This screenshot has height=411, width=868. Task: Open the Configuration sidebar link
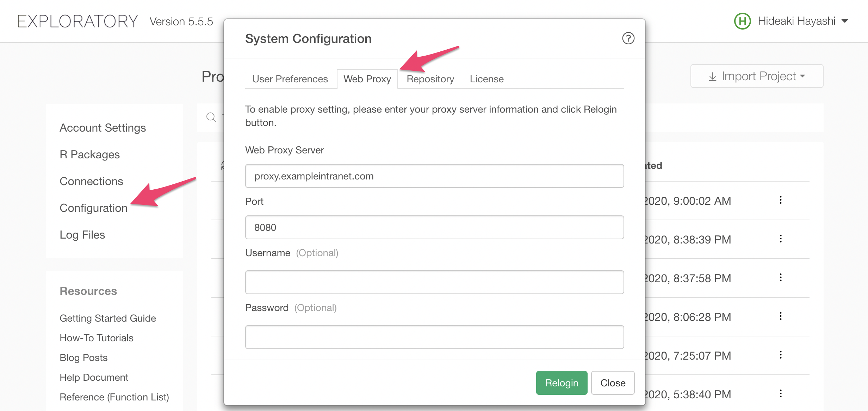click(x=93, y=208)
